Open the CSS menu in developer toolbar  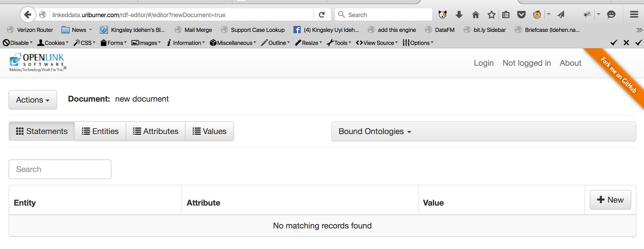85,43
